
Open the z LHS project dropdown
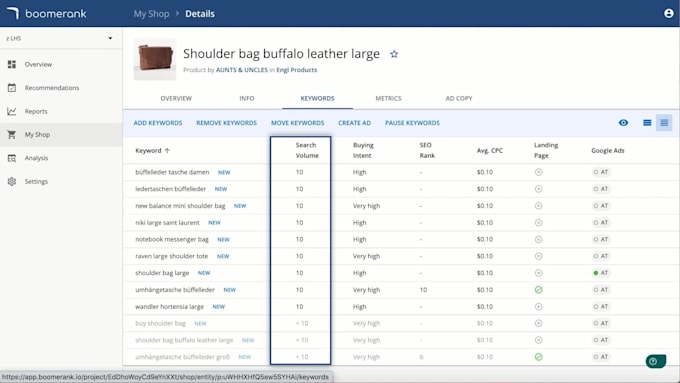[61, 38]
